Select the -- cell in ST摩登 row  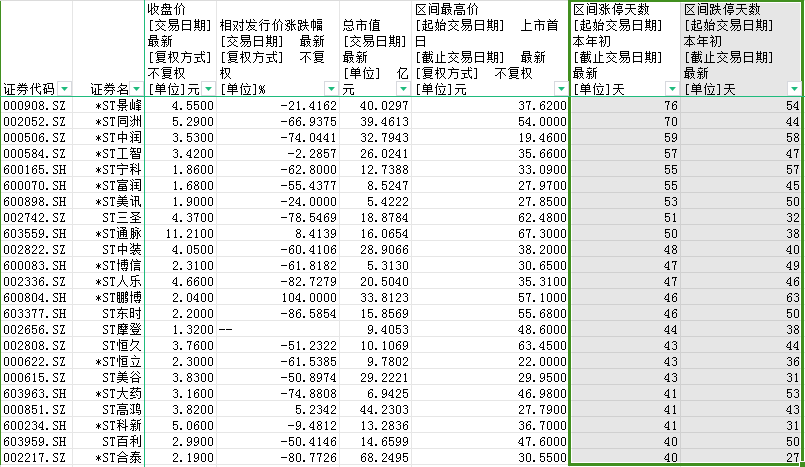[278, 329]
